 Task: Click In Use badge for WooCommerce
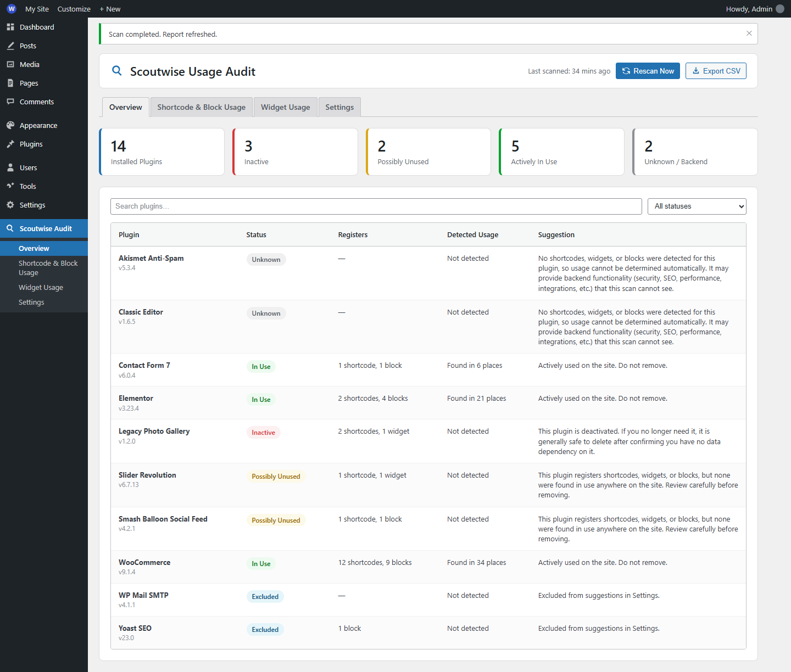tap(261, 564)
